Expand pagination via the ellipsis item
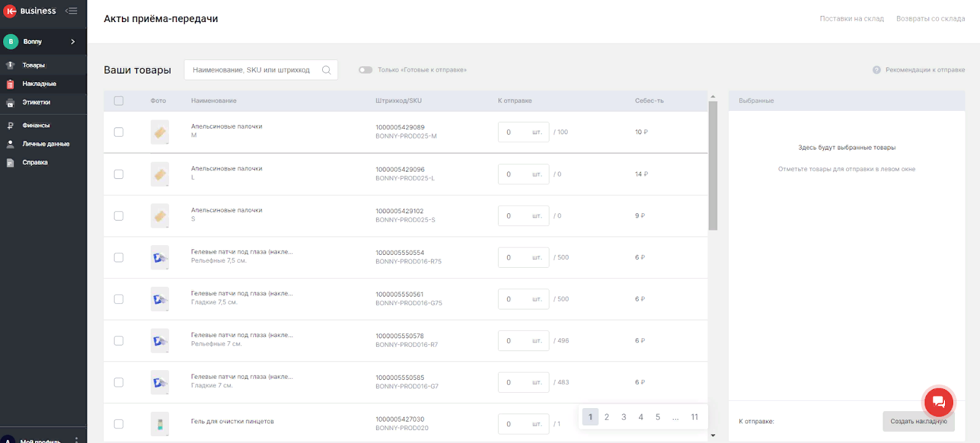The image size is (980, 443). pyautogui.click(x=675, y=417)
